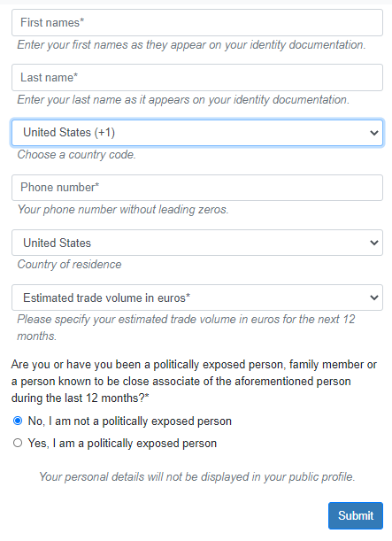
Task: Click the last name identity documentation hint
Action: pyautogui.click(x=183, y=100)
